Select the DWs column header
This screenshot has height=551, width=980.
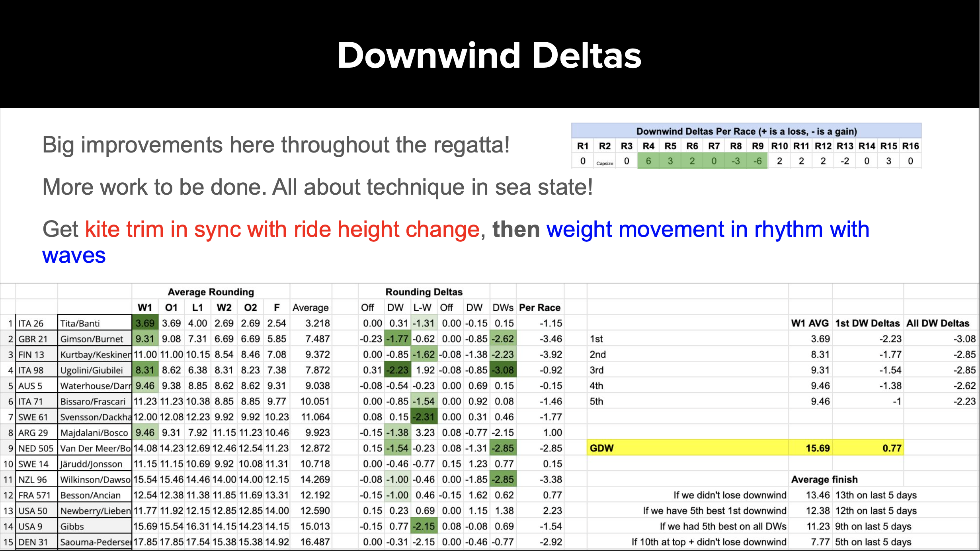pyautogui.click(x=503, y=307)
